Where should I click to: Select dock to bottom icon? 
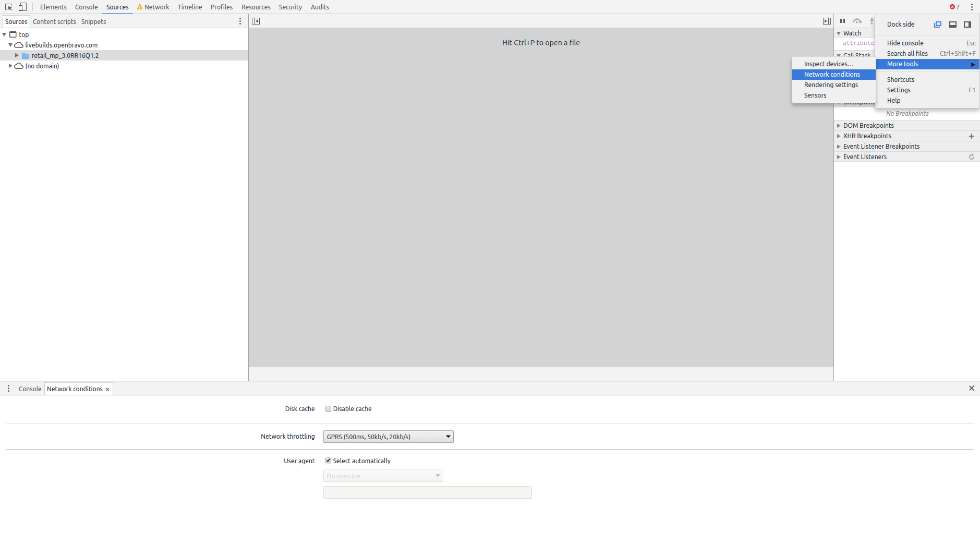[x=952, y=25]
